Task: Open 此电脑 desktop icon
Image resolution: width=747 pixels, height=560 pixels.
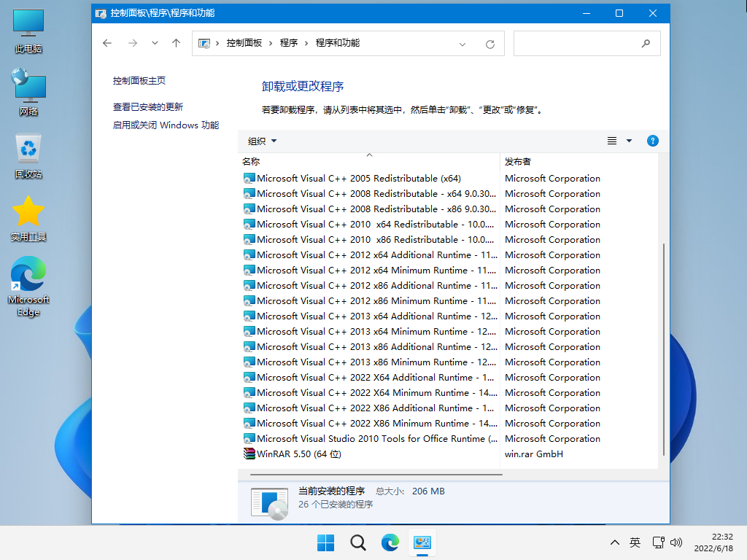Action: (x=28, y=31)
